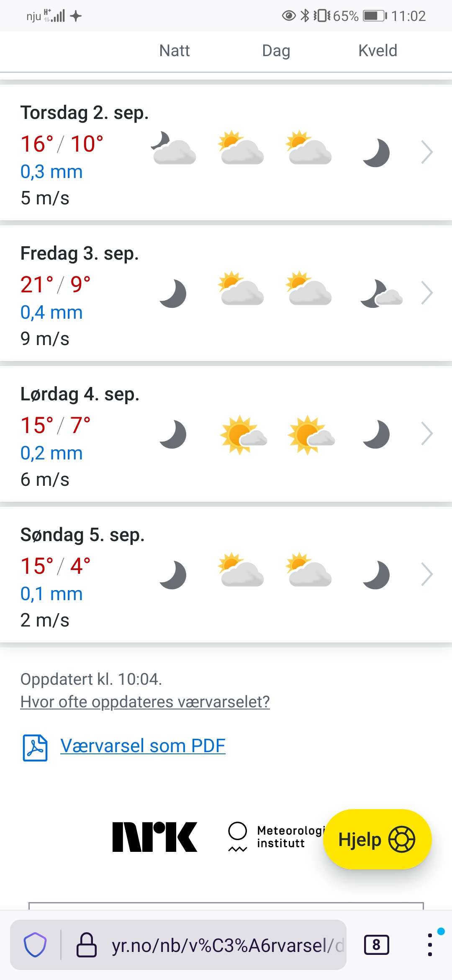Tap Friday's evening moon-and-cloud icon
The image size is (452, 980).
[381, 294]
